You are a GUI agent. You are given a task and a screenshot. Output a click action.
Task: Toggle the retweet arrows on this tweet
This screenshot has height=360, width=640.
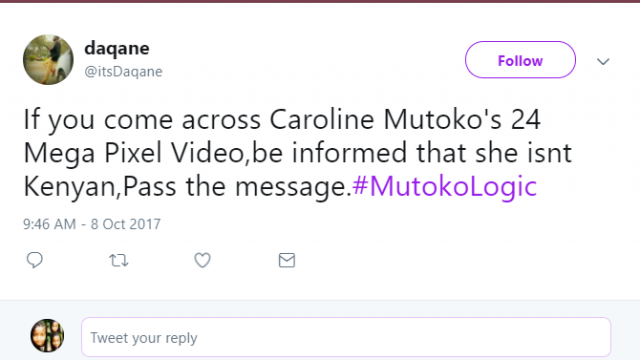click(x=119, y=260)
